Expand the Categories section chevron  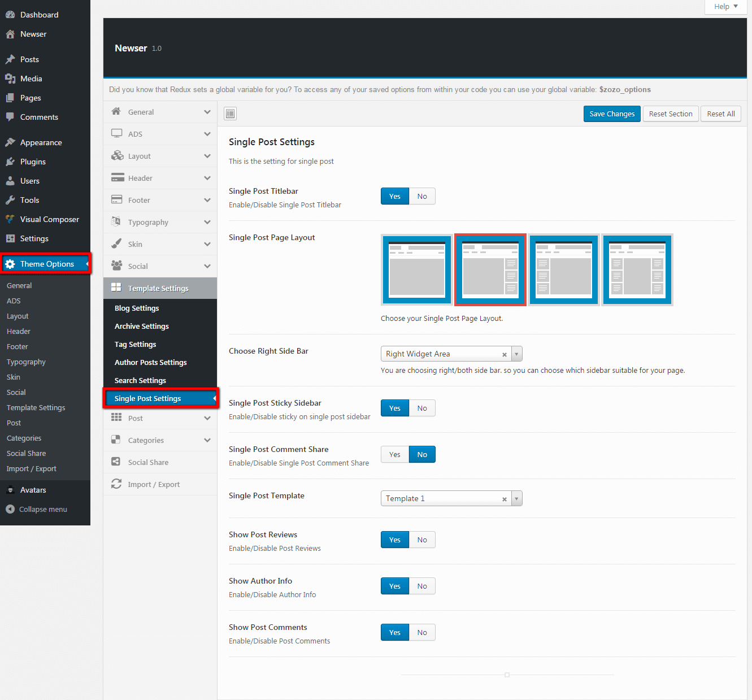click(x=207, y=440)
